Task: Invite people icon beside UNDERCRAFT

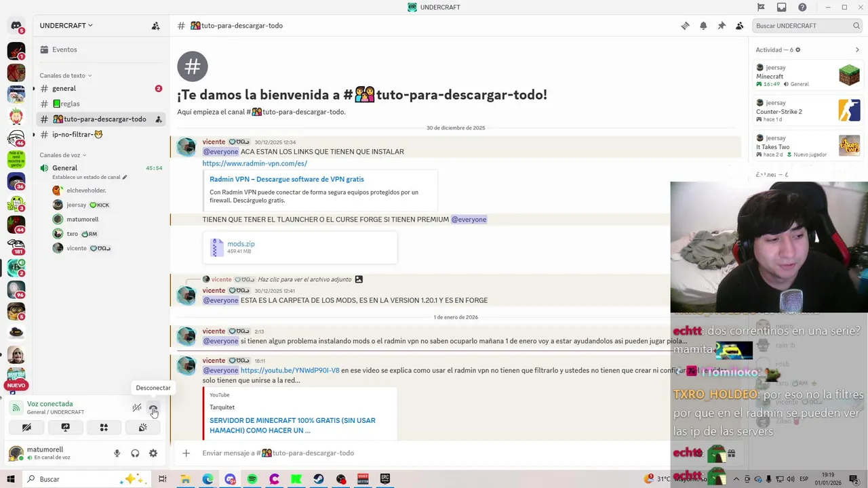Action: pyautogui.click(x=155, y=26)
